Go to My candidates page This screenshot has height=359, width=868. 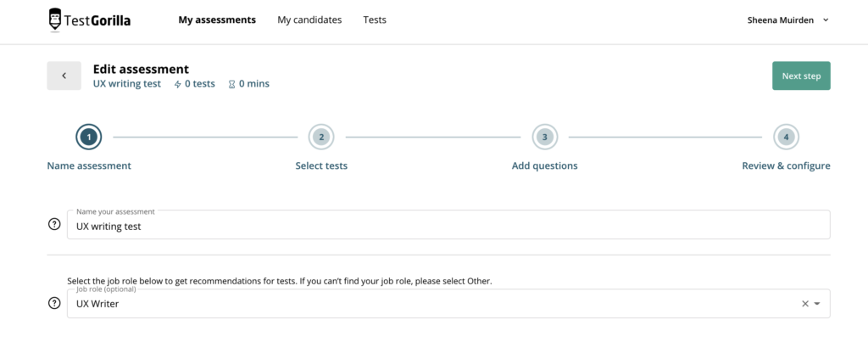[309, 20]
